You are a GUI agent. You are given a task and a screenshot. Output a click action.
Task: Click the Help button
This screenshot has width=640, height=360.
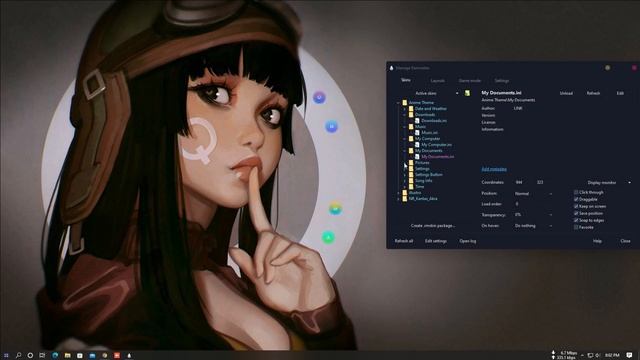(x=597, y=241)
